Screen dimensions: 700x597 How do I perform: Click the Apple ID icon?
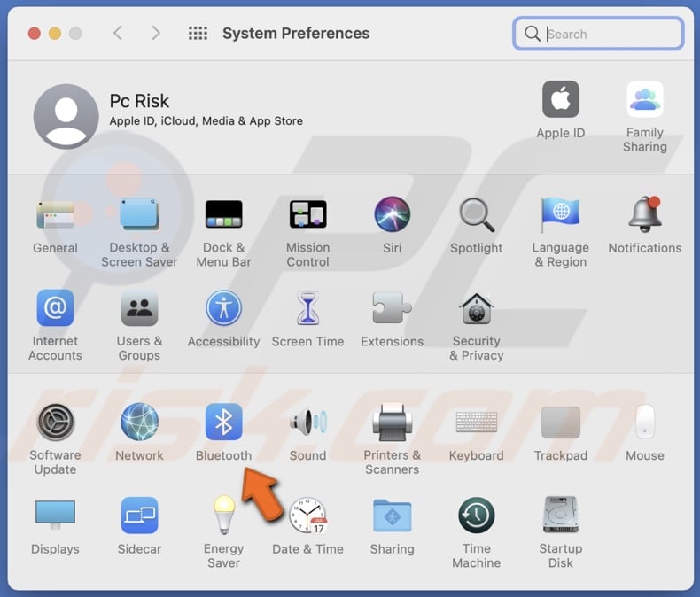[x=560, y=100]
